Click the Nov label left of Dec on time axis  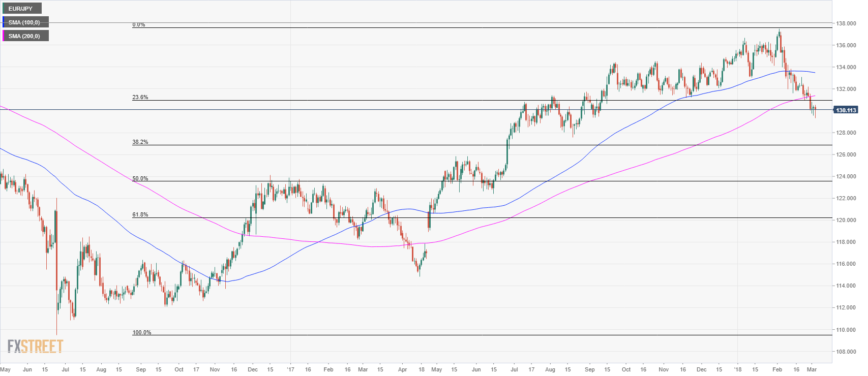coord(215,369)
